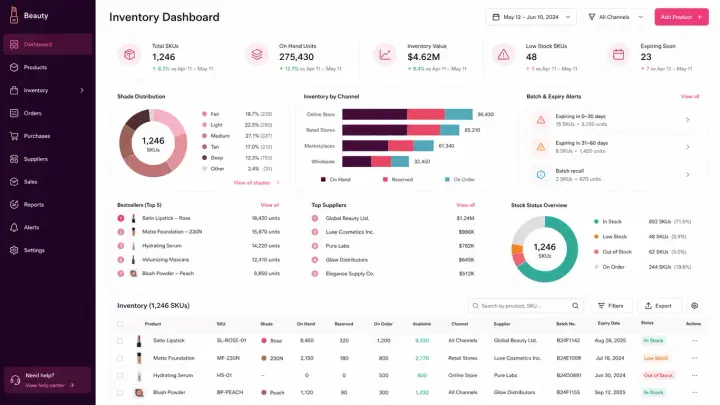
Task: Open the All Channels filter dropdown
Action: click(x=615, y=17)
